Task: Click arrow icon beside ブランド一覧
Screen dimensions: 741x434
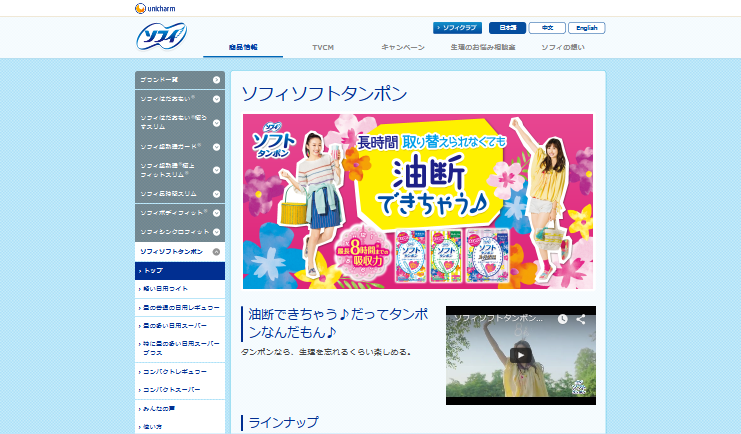Action: tap(216, 80)
